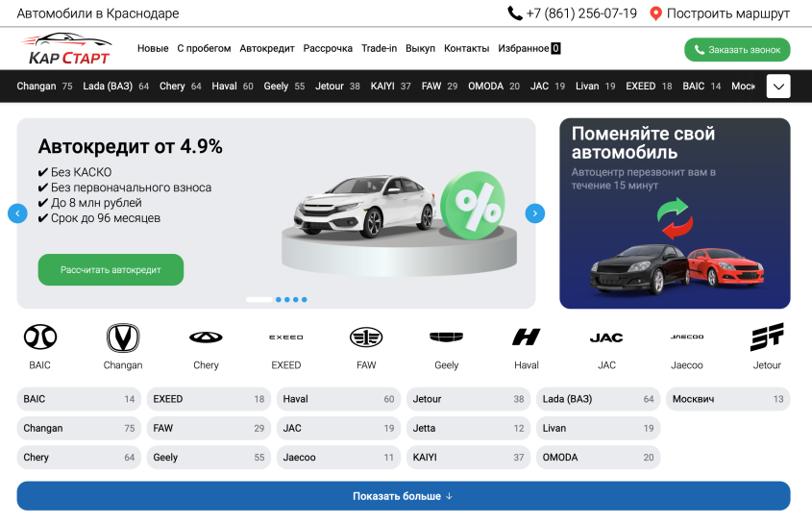Select OMODA 20 in dark brand bar
The height and width of the screenshot is (525, 812).
[x=494, y=86]
